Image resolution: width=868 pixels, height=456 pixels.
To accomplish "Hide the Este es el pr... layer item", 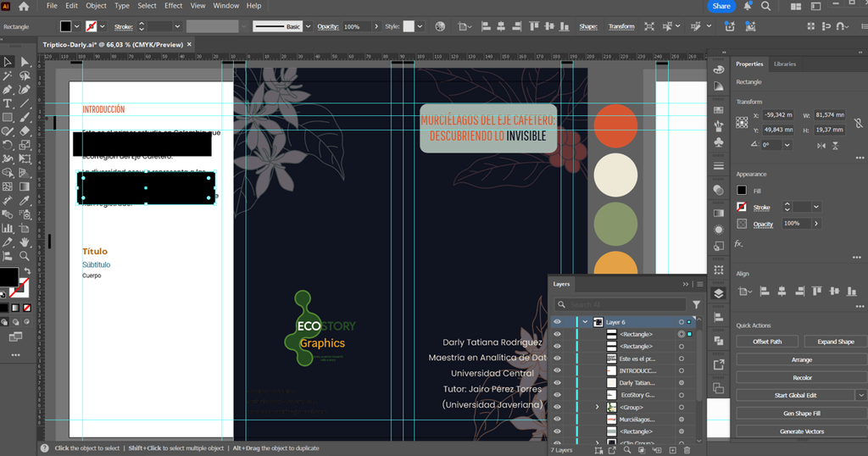I will [558, 359].
